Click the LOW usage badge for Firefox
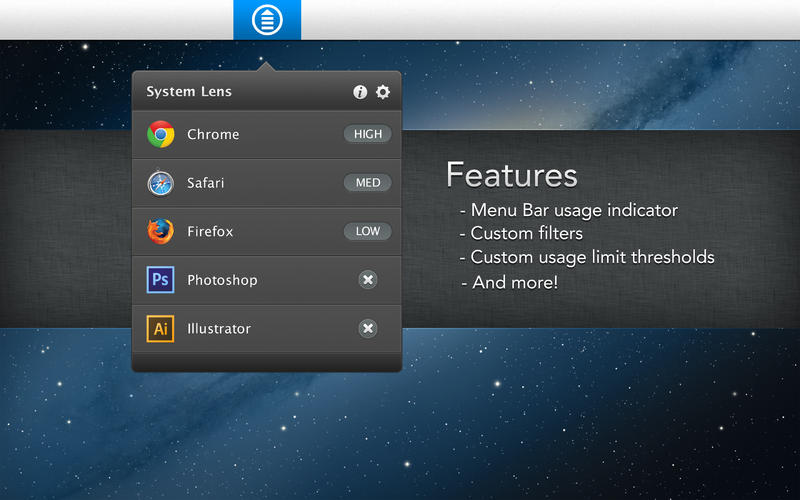 tap(368, 231)
